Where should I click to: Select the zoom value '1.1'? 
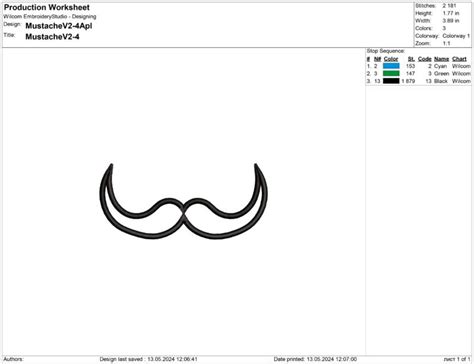446,43
